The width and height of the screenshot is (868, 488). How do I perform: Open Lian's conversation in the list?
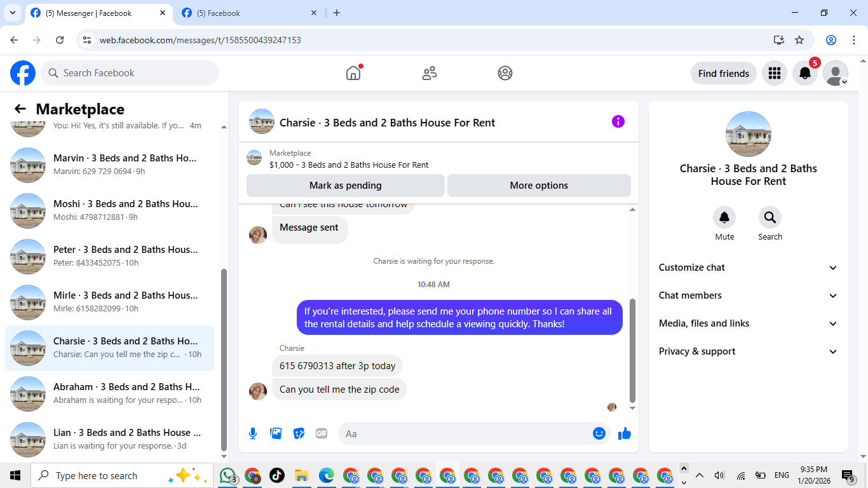coord(109,440)
